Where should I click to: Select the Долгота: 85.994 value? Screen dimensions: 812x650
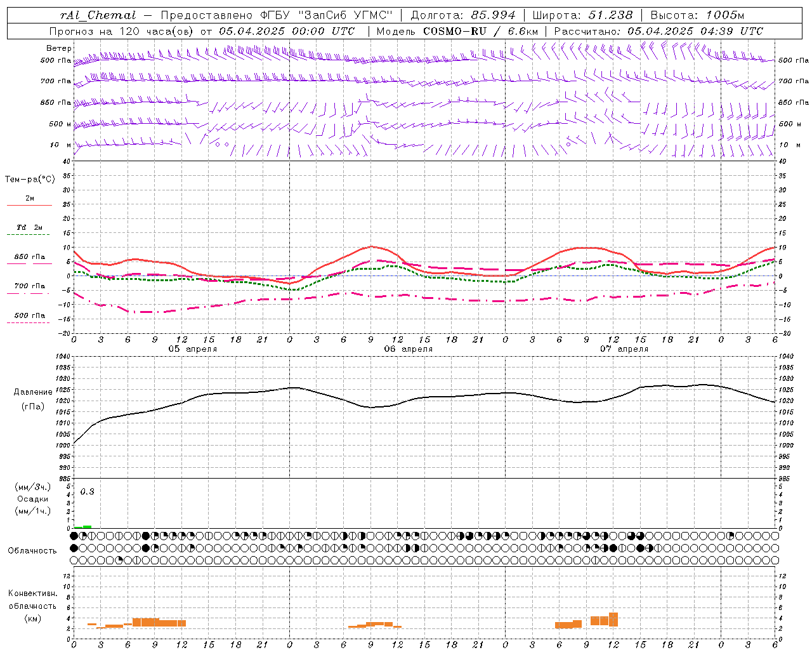point(464,15)
